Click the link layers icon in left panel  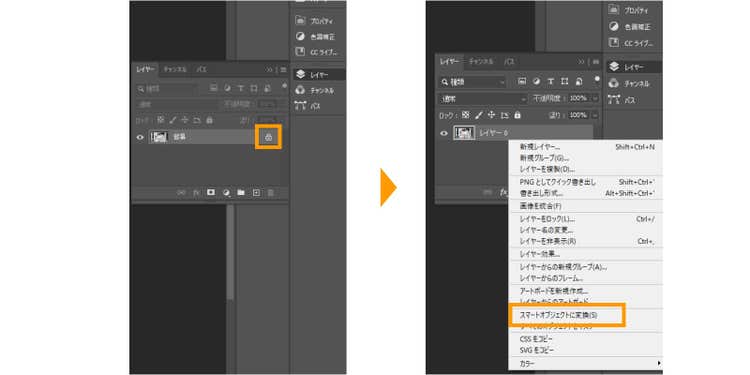(181, 192)
